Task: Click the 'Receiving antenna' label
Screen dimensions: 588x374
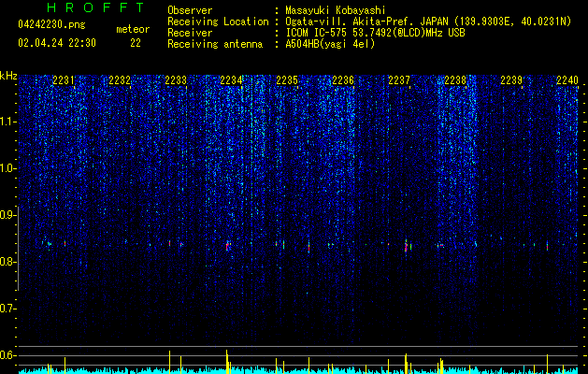Action: pos(215,44)
